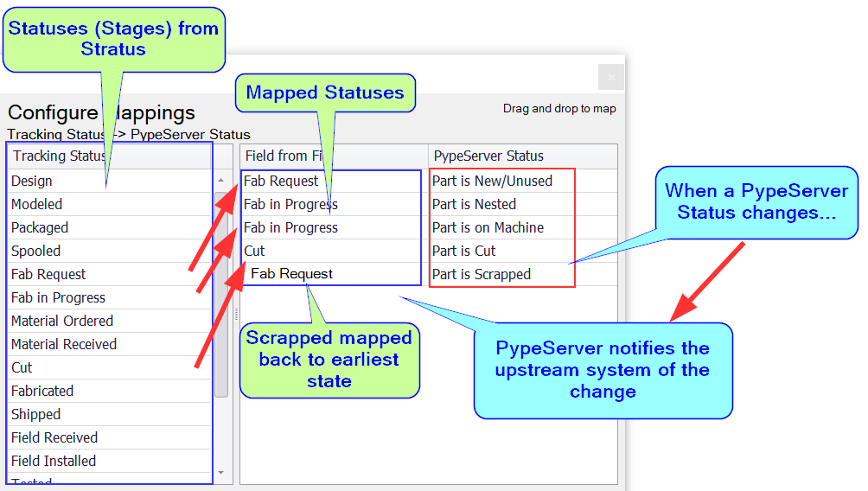Viewport: 868px width, 491px height.
Task: Select Fabricated tracking status
Action: tap(110, 390)
